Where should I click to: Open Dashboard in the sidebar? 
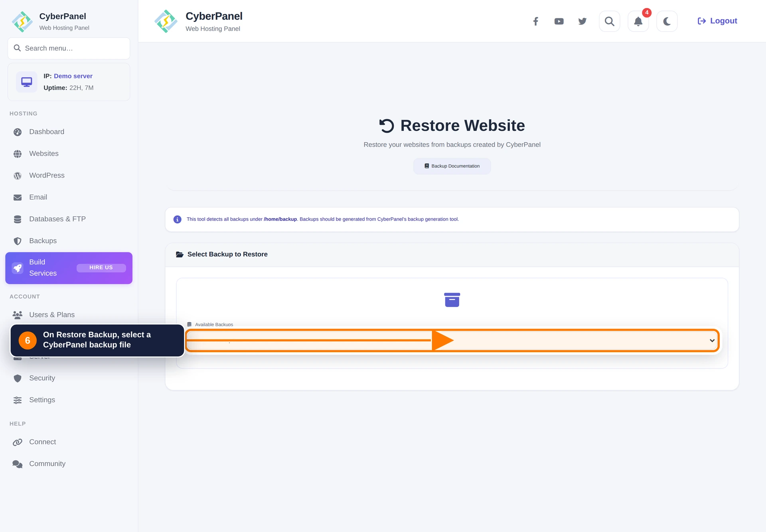[46, 132]
